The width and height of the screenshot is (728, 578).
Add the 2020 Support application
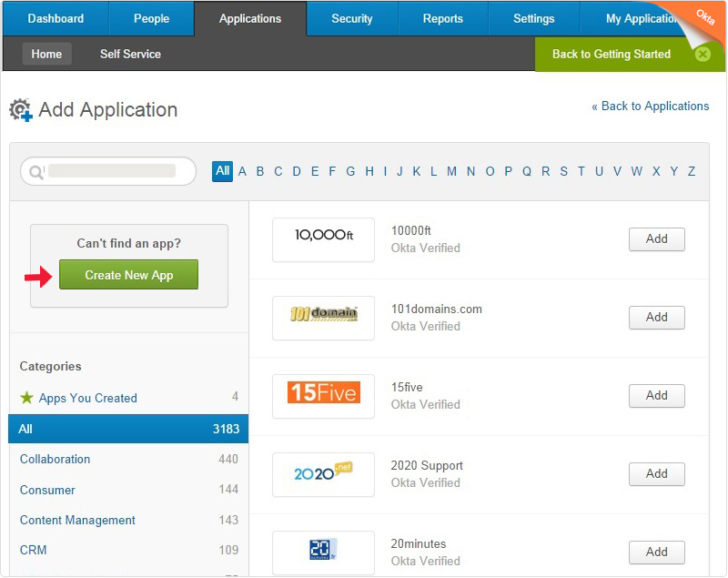coord(656,474)
